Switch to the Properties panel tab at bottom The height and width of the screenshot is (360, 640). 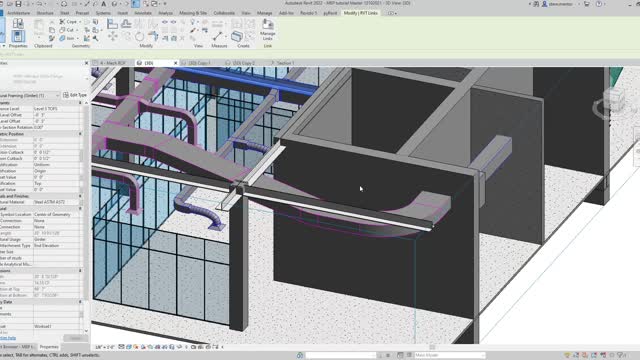[49, 347]
